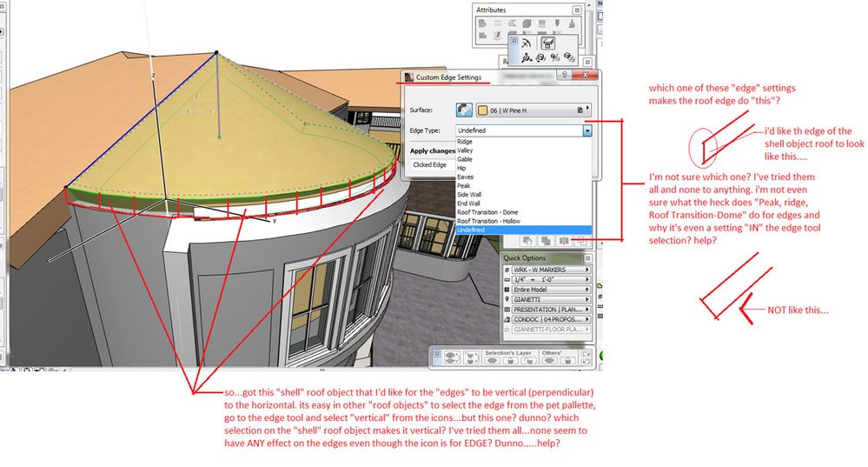The height and width of the screenshot is (467, 868).
Task: Choose Roof Transition - Hollow from the list
Action: pyautogui.click(x=523, y=221)
